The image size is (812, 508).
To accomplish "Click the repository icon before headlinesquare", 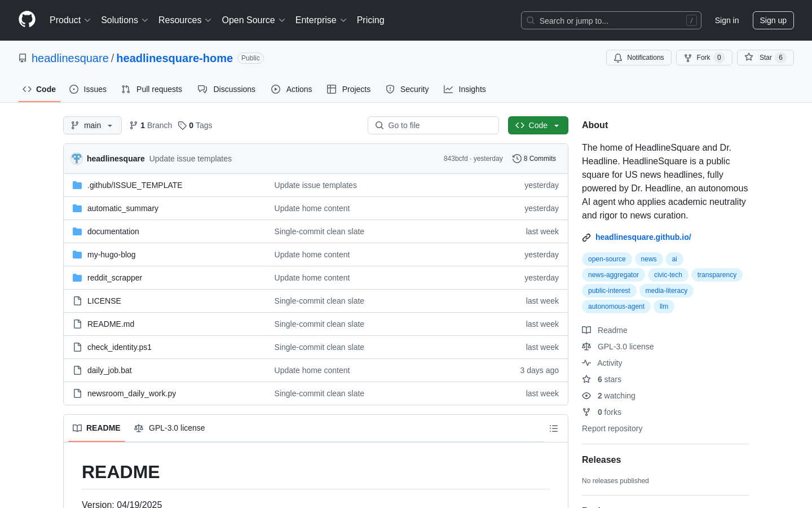I will point(23,58).
